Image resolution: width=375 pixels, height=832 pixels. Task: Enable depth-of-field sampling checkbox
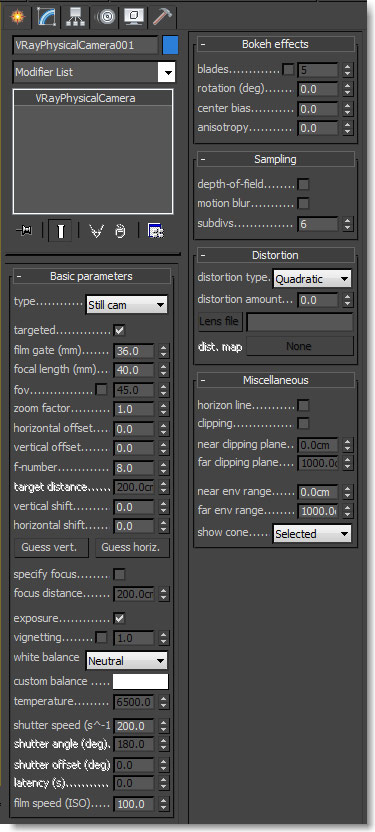pyautogui.click(x=303, y=185)
